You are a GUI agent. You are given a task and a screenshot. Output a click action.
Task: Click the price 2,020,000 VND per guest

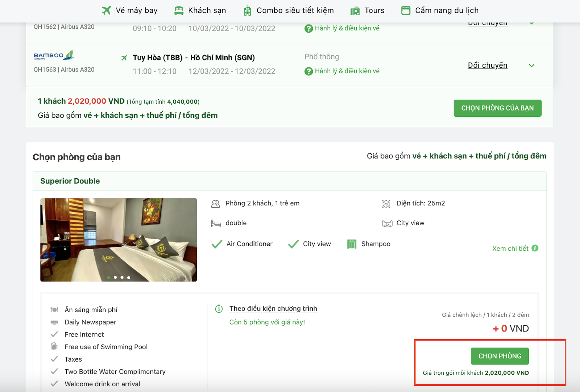tap(96, 101)
